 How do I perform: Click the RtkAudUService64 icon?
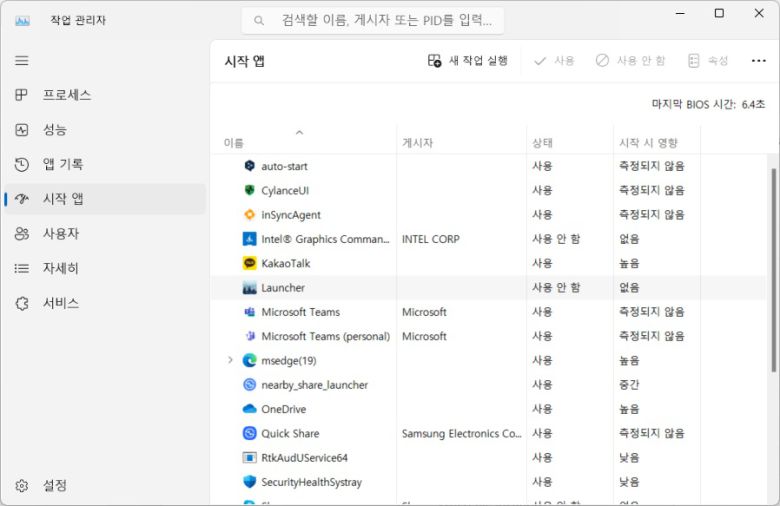pyautogui.click(x=250, y=457)
